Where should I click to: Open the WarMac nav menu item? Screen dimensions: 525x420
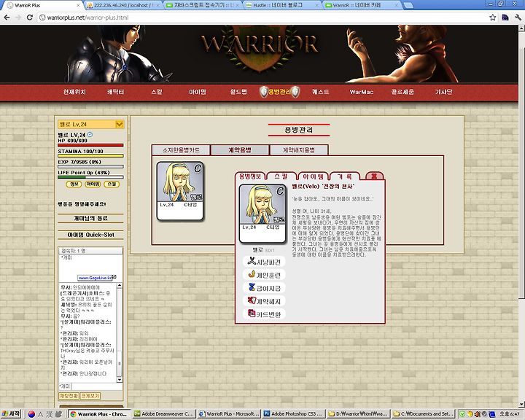pos(361,92)
